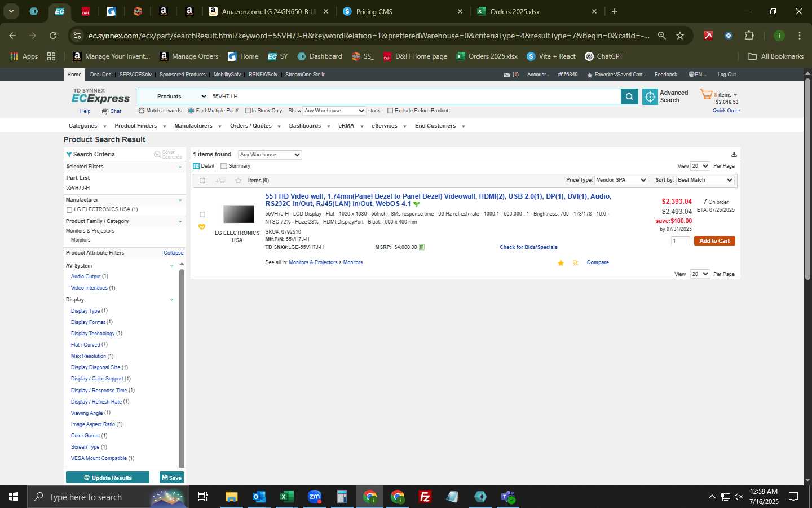Click add-selected-to-cart icon in items bar
The image size is (812, 508).
tap(220, 181)
